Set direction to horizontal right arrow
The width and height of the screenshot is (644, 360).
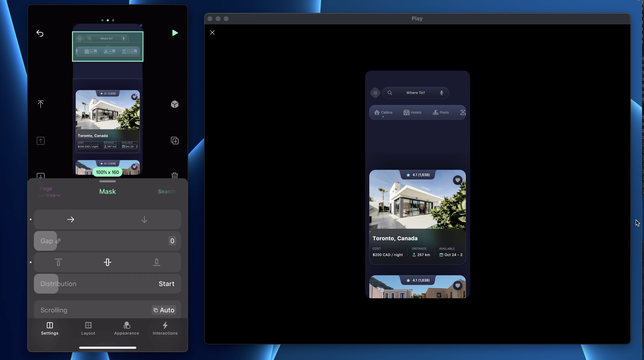pyautogui.click(x=71, y=220)
